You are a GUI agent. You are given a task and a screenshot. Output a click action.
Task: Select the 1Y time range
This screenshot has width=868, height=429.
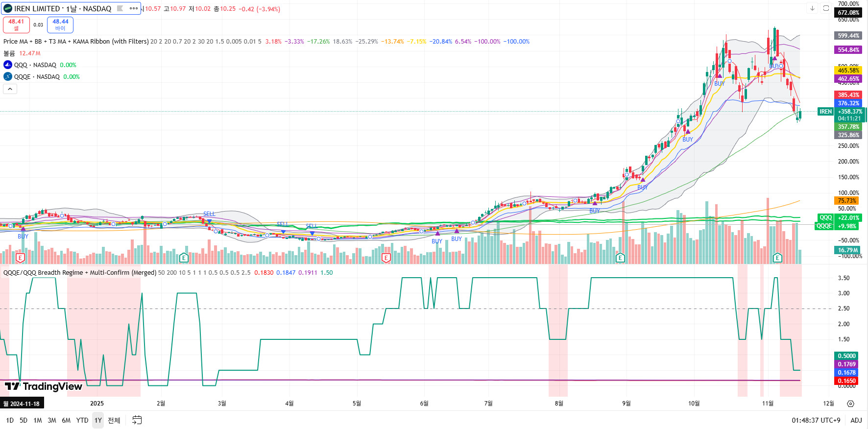pyautogui.click(x=98, y=420)
